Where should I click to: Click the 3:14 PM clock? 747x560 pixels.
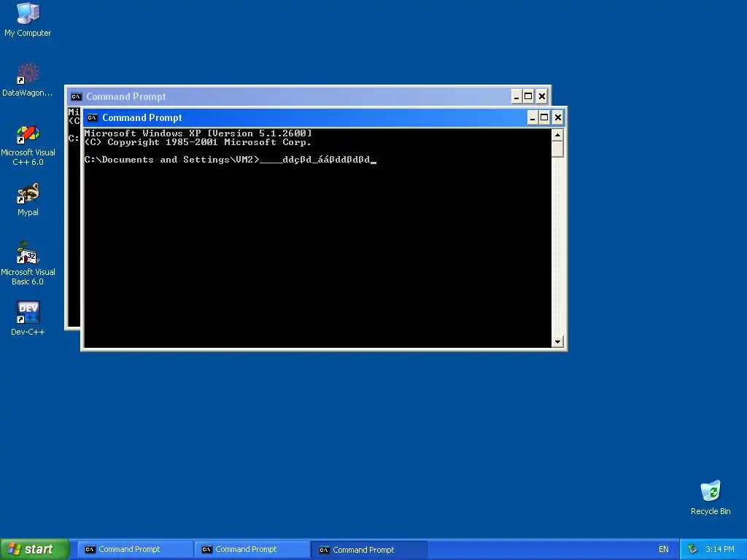tap(719, 549)
